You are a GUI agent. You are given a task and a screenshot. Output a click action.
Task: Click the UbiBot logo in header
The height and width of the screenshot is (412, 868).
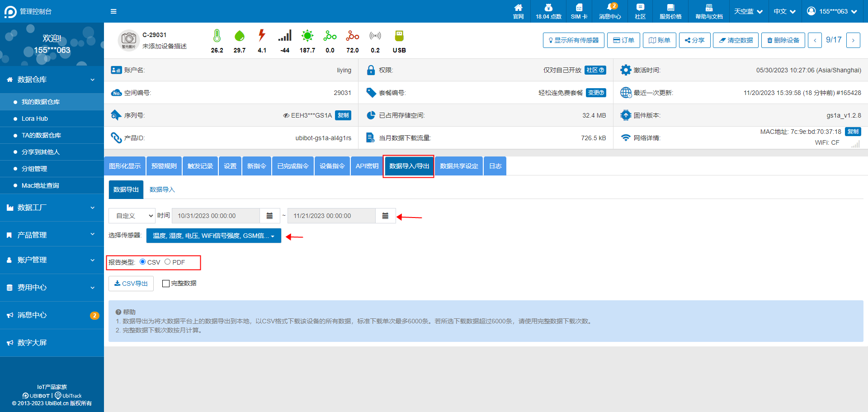coord(10,12)
